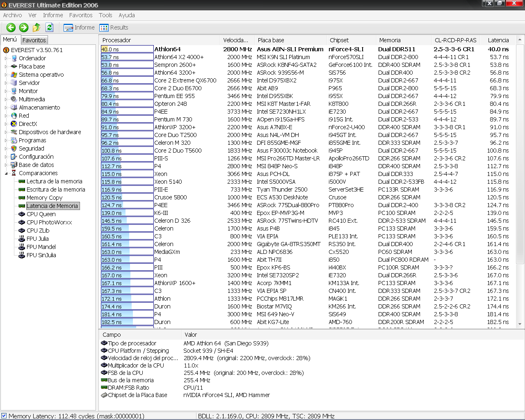Viewport: 525px width, 420px height.
Task: Open the Archivo menu
Action: (13, 15)
